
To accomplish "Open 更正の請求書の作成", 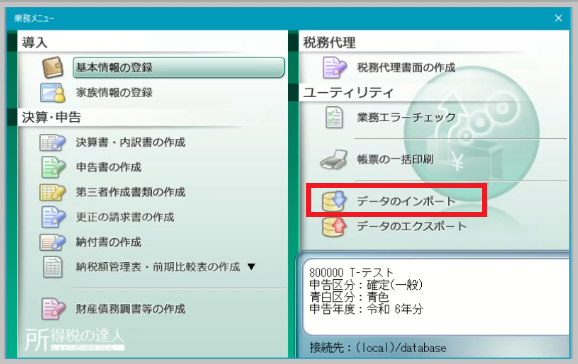I will pos(125,217).
